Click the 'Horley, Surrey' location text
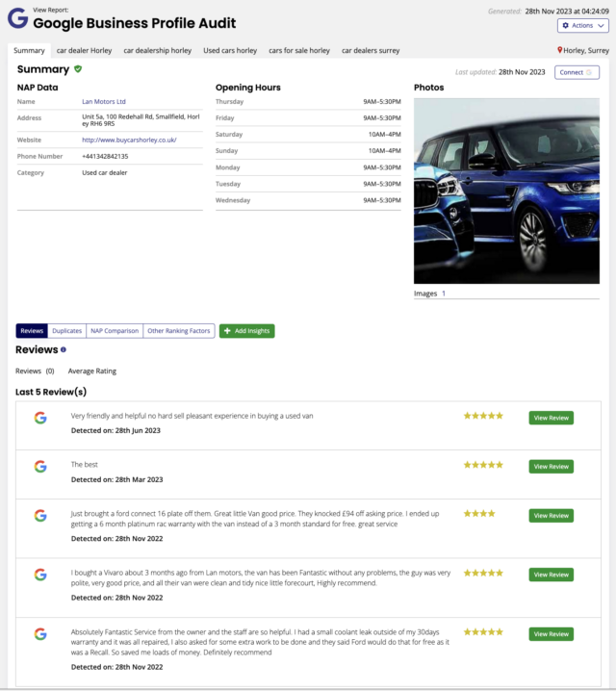The height and width of the screenshot is (691, 616). pyautogui.click(x=586, y=50)
